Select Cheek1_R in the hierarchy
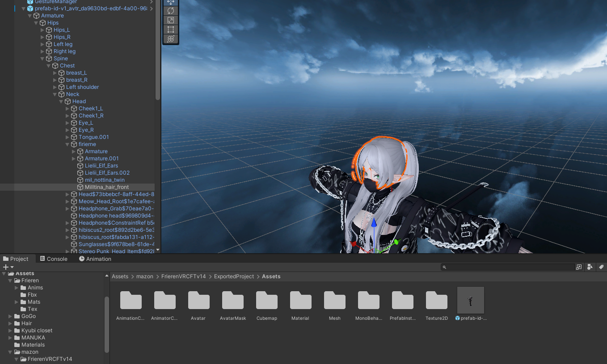 [x=91, y=116]
